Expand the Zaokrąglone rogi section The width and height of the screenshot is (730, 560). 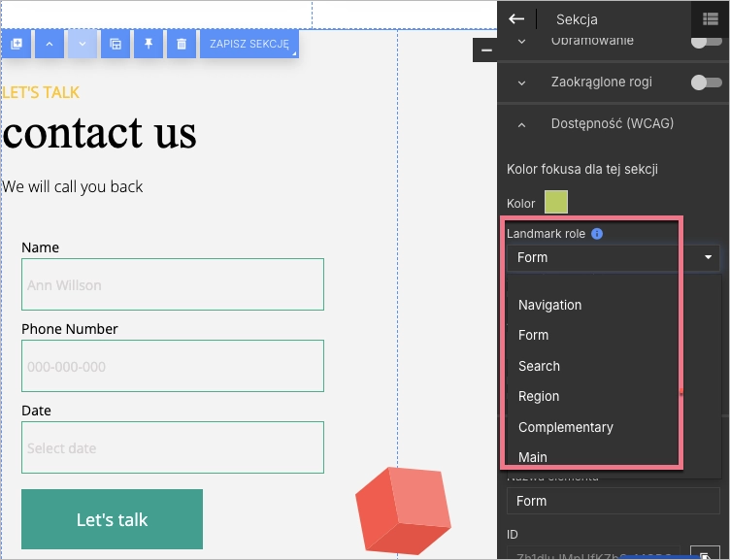(521, 82)
